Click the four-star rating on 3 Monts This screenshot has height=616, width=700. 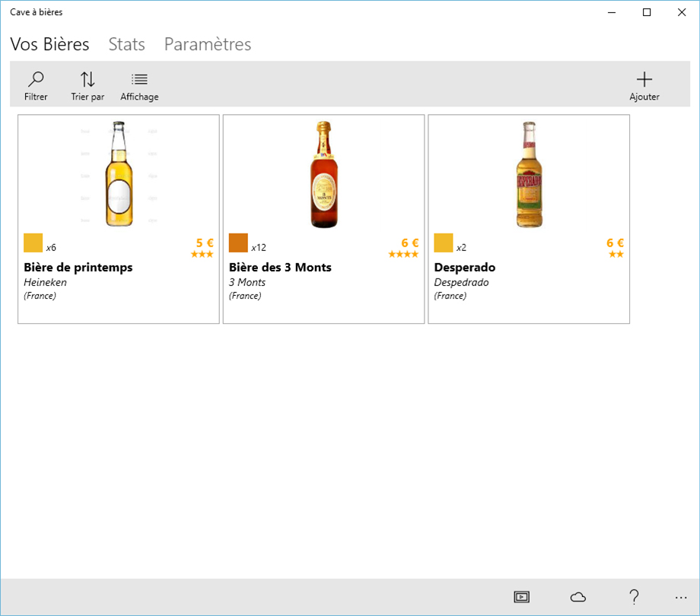click(403, 254)
